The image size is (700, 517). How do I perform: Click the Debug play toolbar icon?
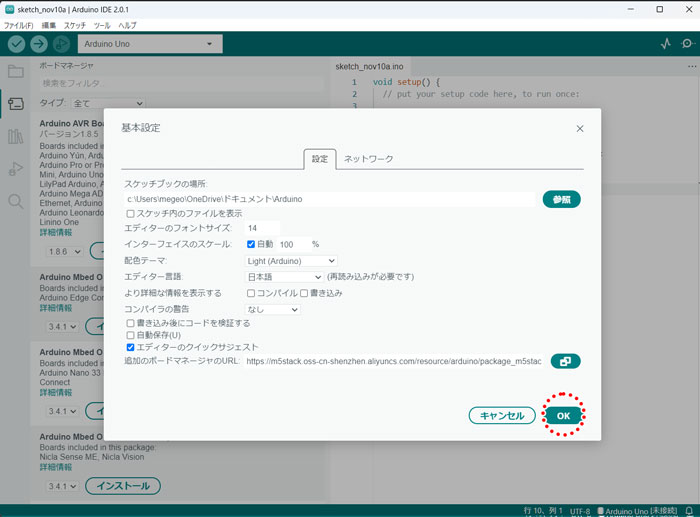[61, 44]
